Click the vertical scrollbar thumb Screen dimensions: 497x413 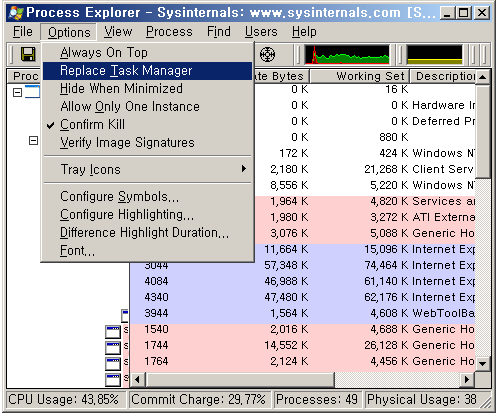pyautogui.click(x=483, y=131)
